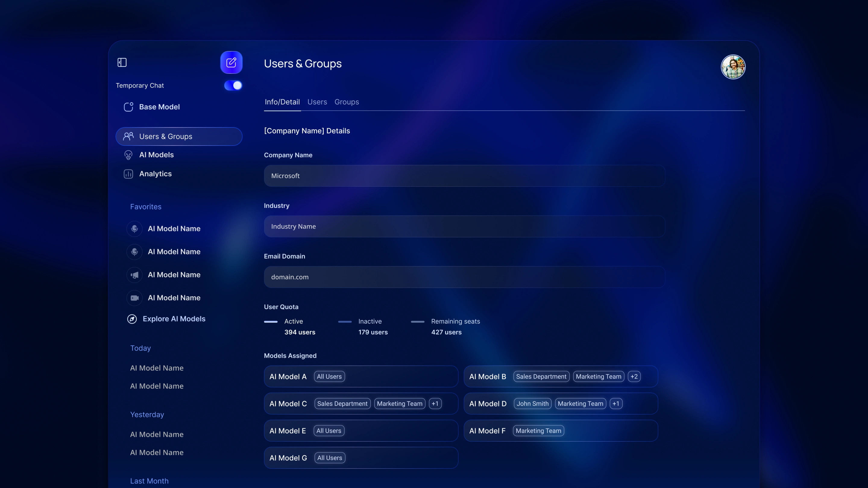Image resolution: width=868 pixels, height=488 pixels.
Task: Click Sales Department tag on AI Model B
Action: click(541, 377)
